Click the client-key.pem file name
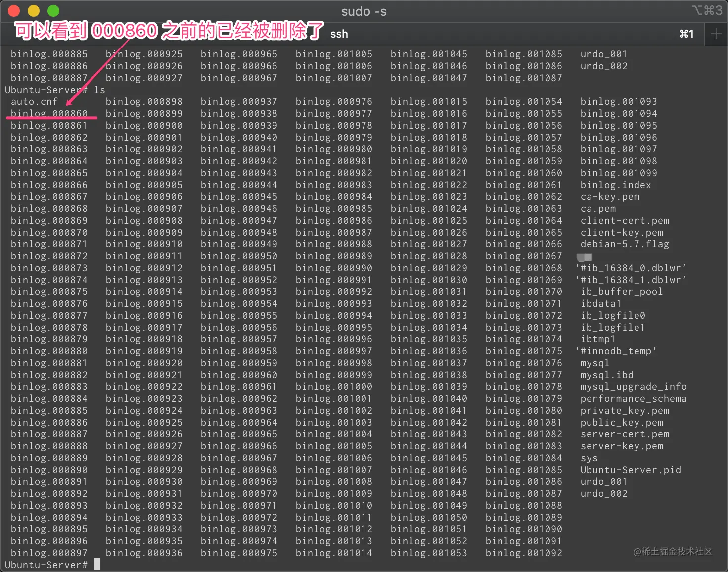This screenshot has width=728, height=572. point(622,232)
